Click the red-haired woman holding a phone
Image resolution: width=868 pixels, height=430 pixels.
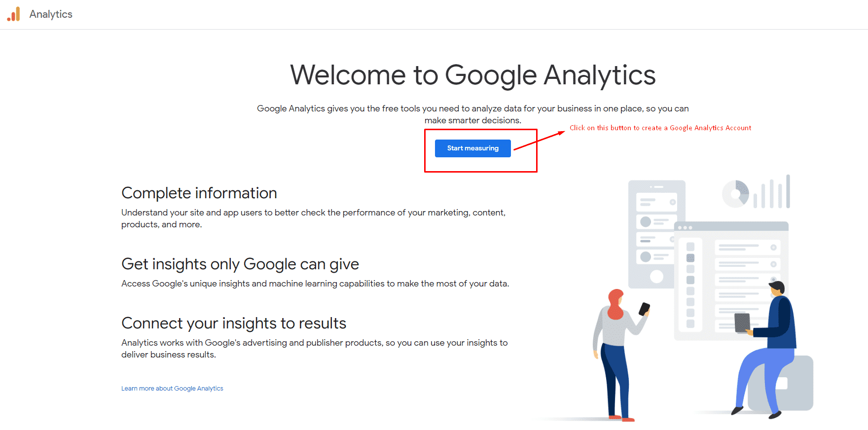point(619,354)
